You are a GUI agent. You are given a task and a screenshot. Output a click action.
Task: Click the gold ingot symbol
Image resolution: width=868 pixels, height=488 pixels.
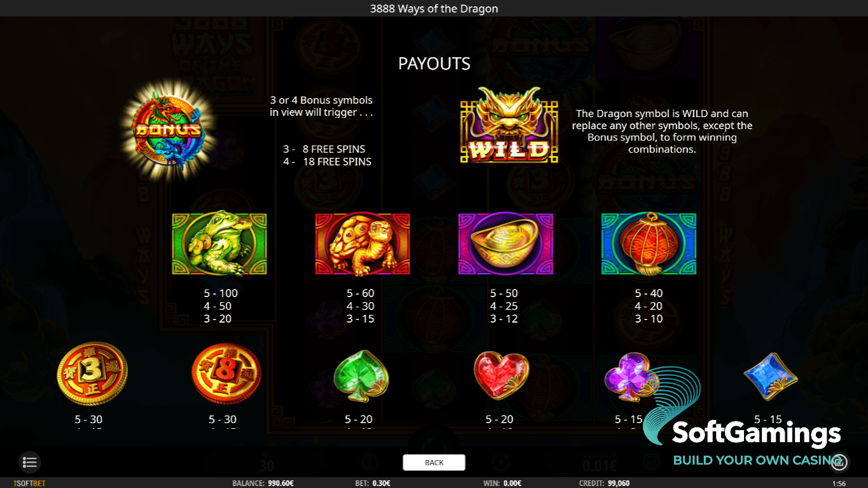point(506,244)
